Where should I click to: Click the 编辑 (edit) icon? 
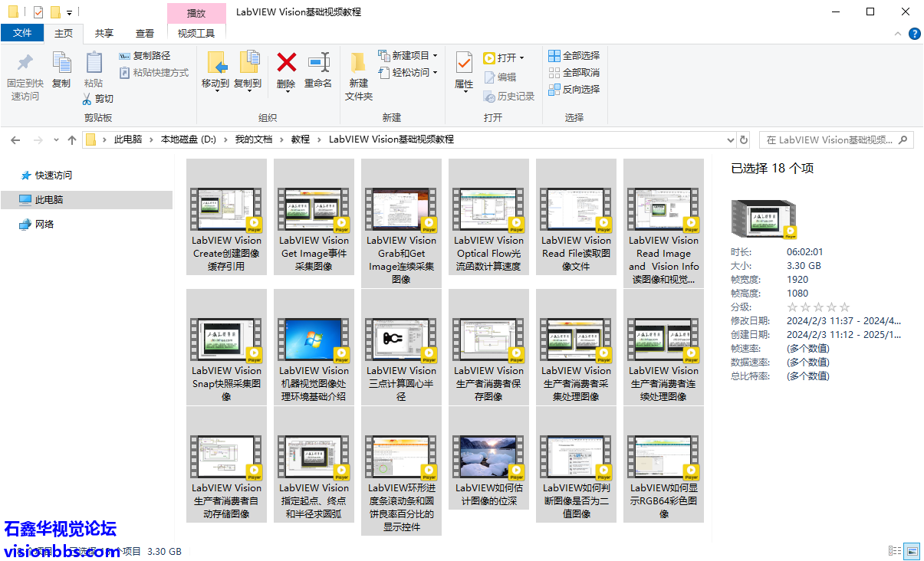[488, 77]
